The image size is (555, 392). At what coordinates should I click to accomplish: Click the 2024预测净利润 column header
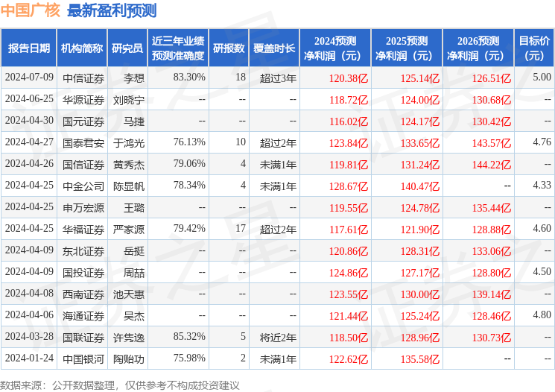[x=334, y=48]
